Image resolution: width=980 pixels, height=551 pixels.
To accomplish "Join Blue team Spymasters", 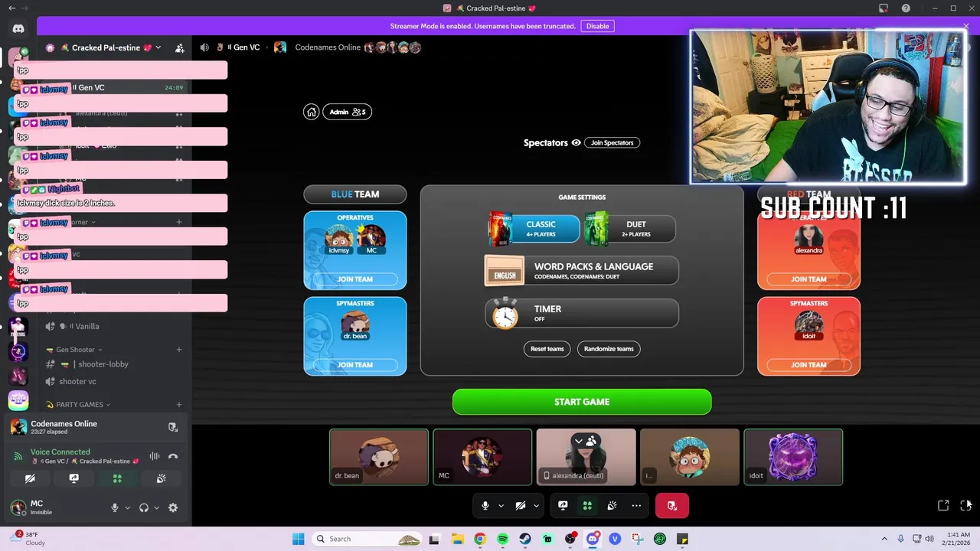I will [x=355, y=365].
